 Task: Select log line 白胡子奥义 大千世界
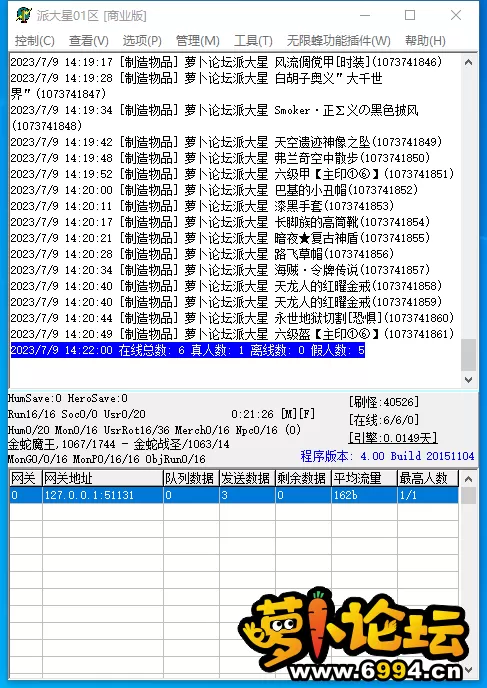pyautogui.click(x=197, y=86)
